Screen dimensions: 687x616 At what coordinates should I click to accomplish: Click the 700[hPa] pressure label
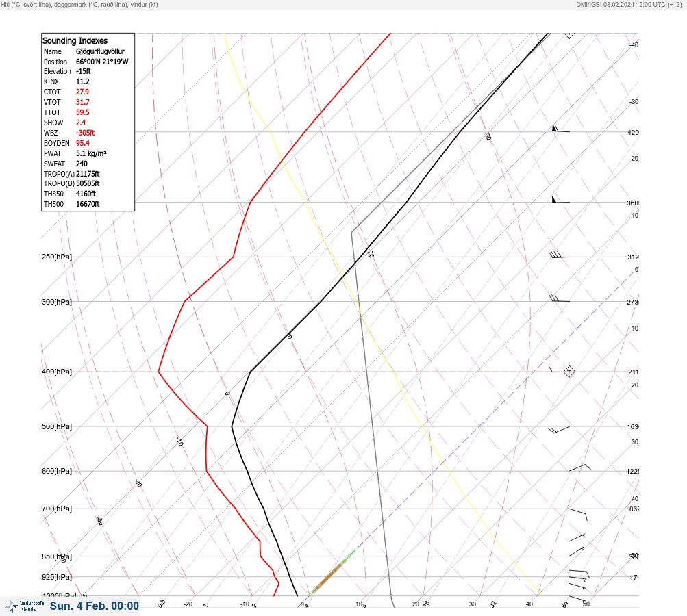point(57,509)
